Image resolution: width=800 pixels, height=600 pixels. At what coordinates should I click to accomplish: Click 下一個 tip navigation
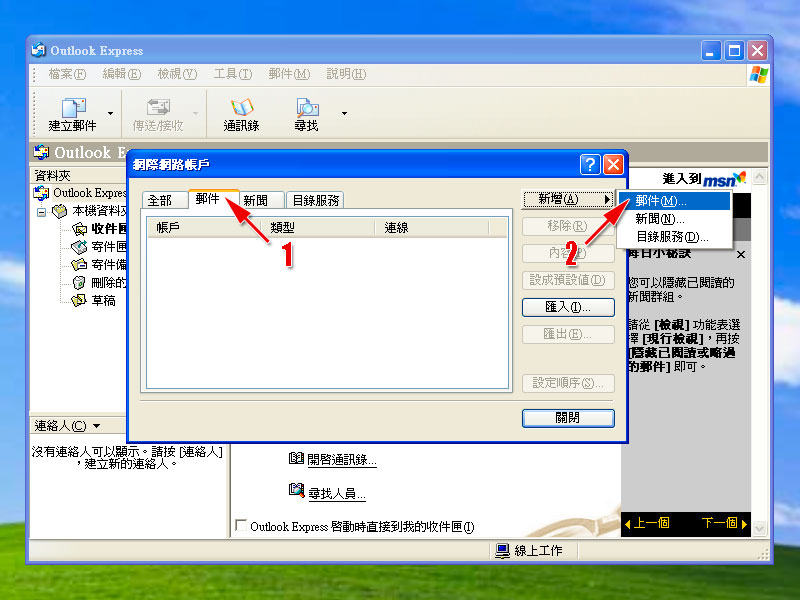(724, 523)
